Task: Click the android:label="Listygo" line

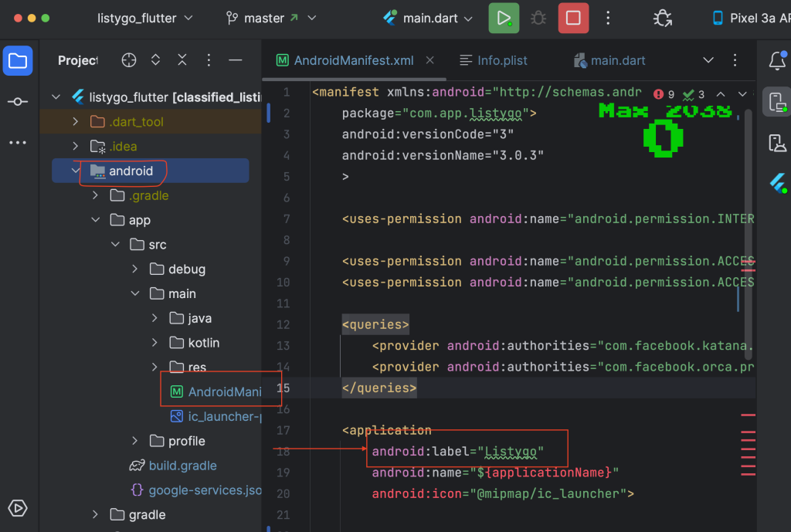Action: [457, 452]
